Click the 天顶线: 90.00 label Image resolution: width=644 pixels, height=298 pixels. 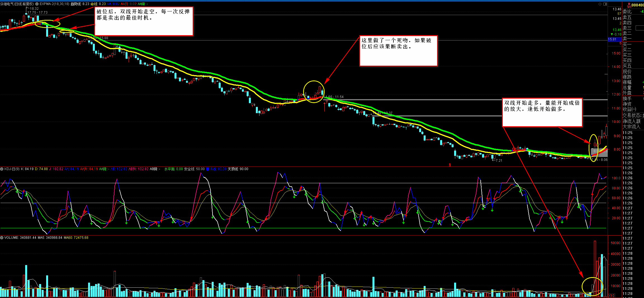pos(238,169)
